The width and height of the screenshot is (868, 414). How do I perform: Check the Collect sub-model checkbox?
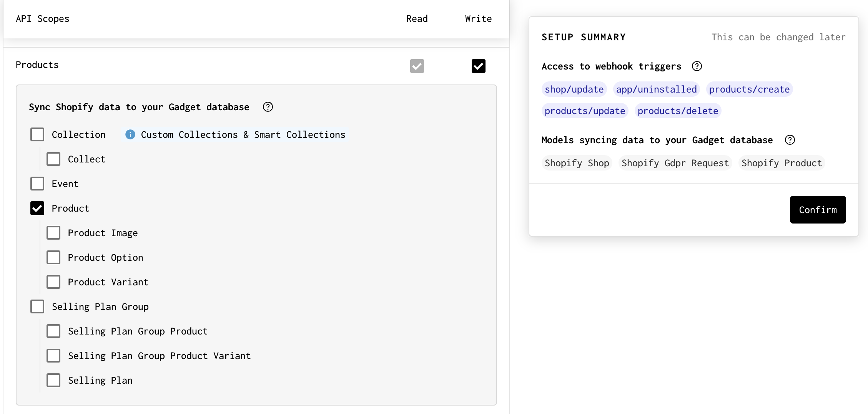pos(53,159)
